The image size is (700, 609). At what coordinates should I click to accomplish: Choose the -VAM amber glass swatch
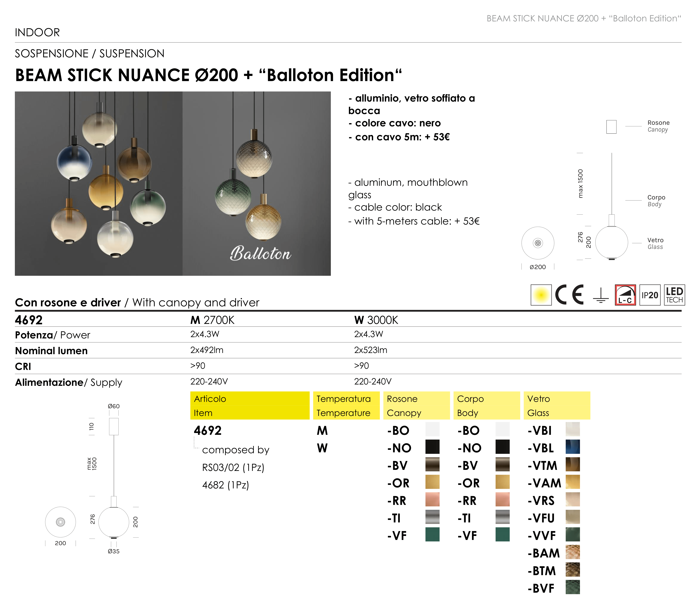point(573,482)
